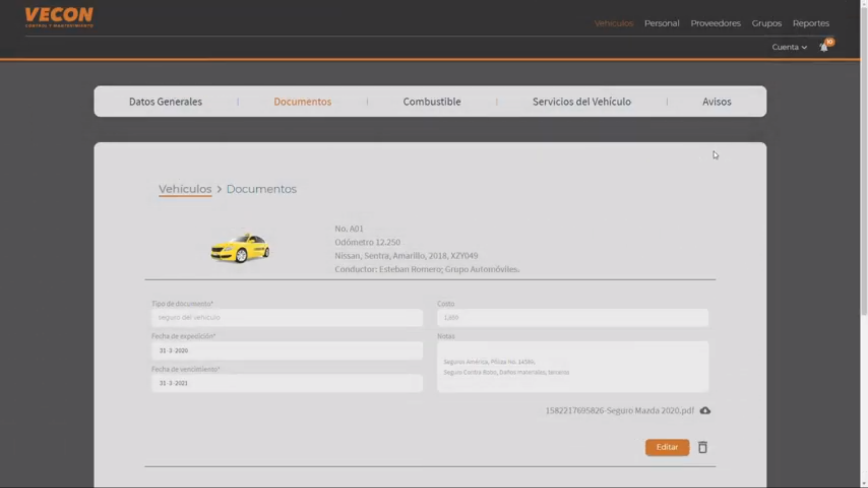Image resolution: width=868 pixels, height=488 pixels.
Task: Navigate to Grupos section
Action: point(766,23)
